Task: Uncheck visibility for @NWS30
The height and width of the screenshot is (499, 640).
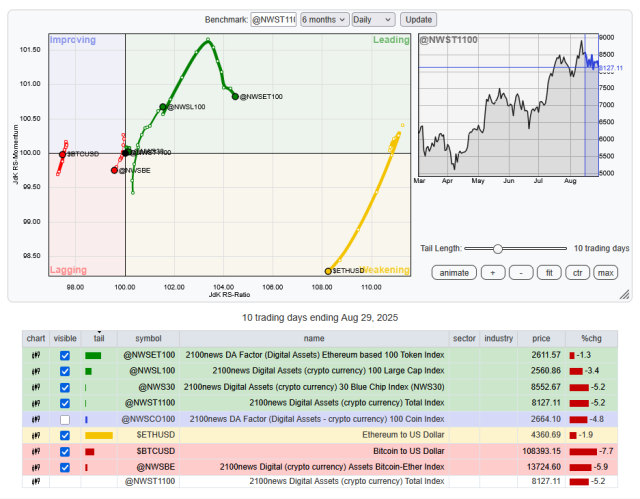Action: (65, 387)
